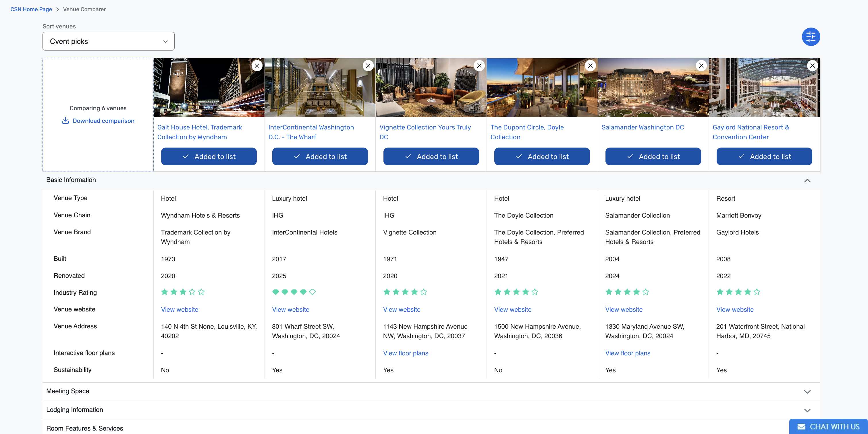The width and height of the screenshot is (868, 434).
Task: View floor plans for Vignette Collection
Action: tap(406, 353)
